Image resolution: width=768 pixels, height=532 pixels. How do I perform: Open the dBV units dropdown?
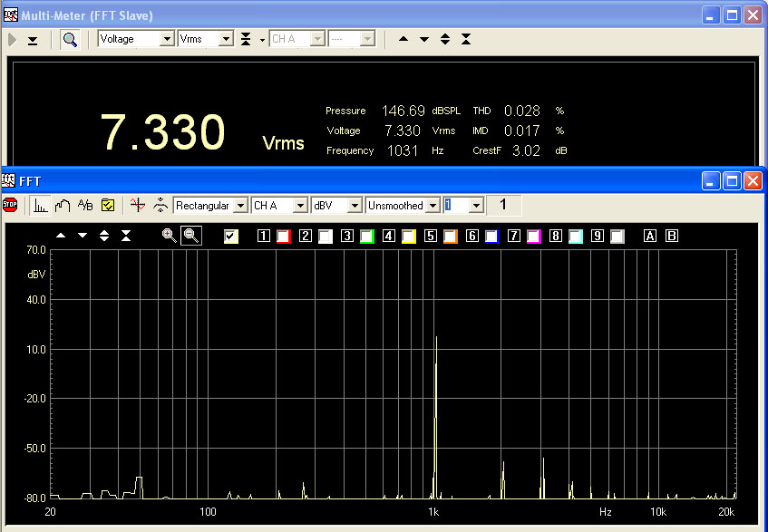355,206
